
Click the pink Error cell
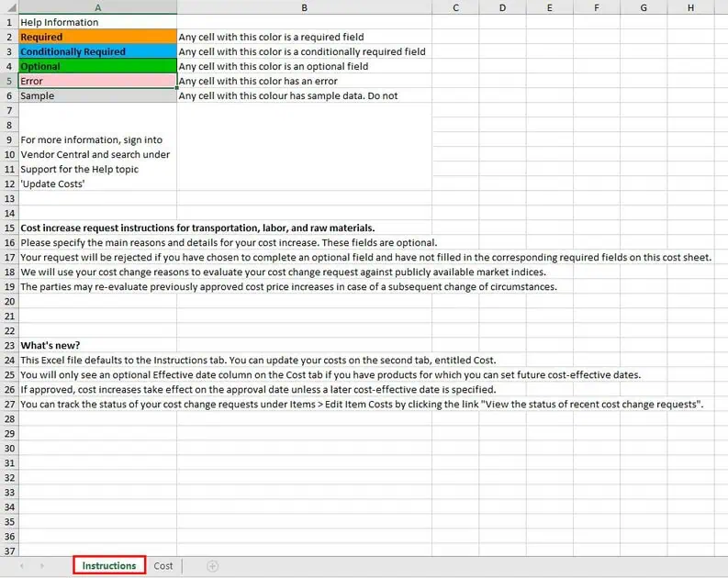tap(97, 81)
